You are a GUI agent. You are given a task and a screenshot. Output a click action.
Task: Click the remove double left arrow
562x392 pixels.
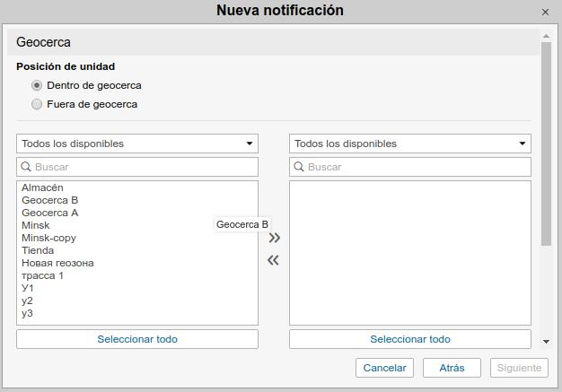pyautogui.click(x=274, y=261)
